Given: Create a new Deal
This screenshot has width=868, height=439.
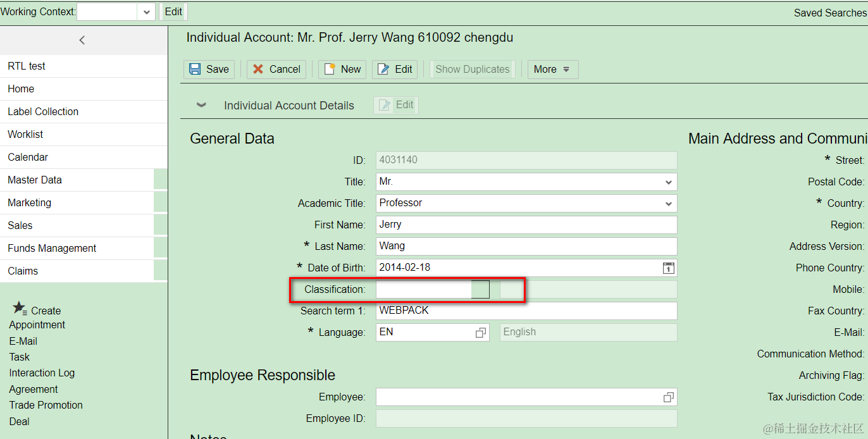Looking at the screenshot, I should tap(19, 422).
